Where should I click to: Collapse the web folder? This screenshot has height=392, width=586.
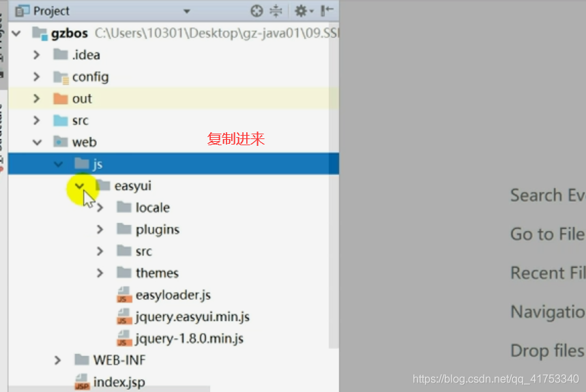pos(37,142)
